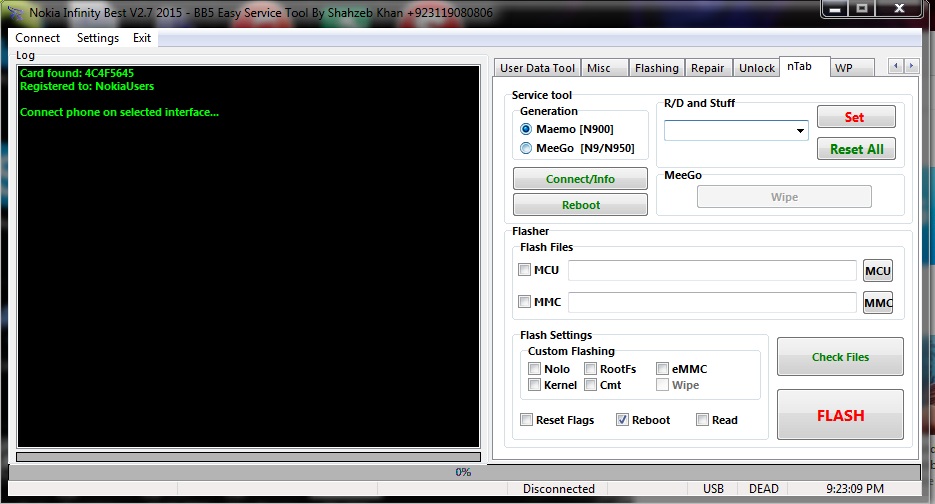This screenshot has width=935, height=504.
Task: Browse for MMC file with MMC button
Action: pos(878,302)
